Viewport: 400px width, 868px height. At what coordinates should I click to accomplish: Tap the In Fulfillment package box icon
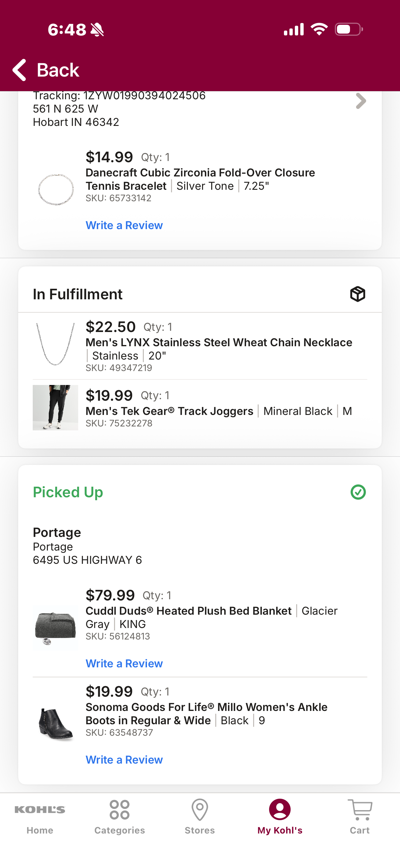358,294
